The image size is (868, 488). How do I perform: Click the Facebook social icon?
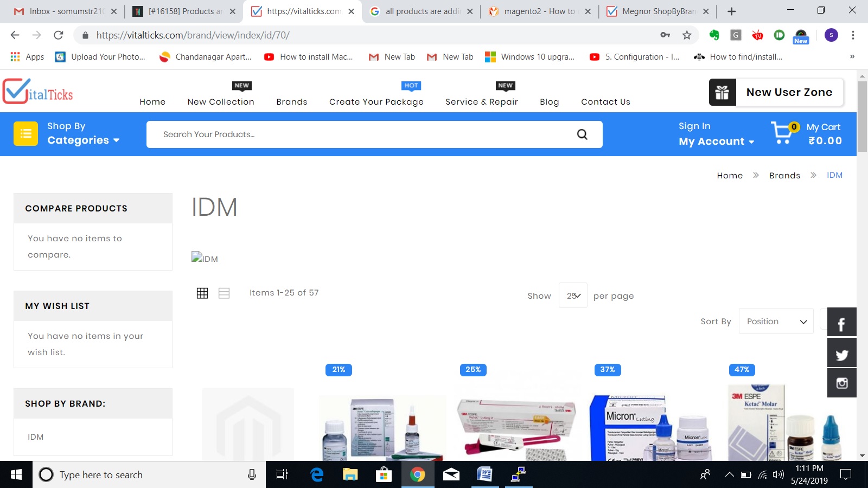click(841, 323)
